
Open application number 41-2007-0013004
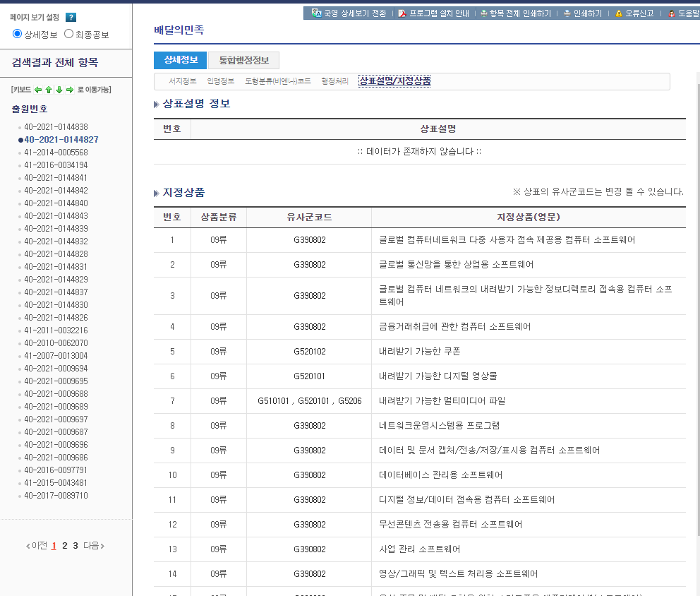[x=56, y=356]
